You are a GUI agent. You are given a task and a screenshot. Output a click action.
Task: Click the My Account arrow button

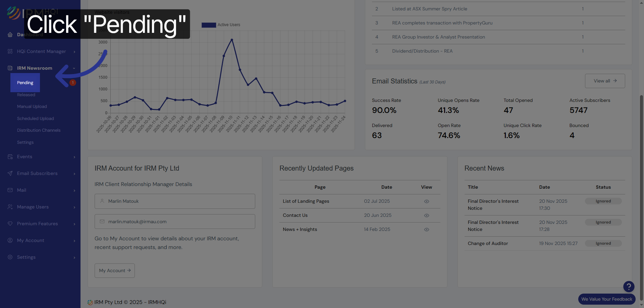115,270
